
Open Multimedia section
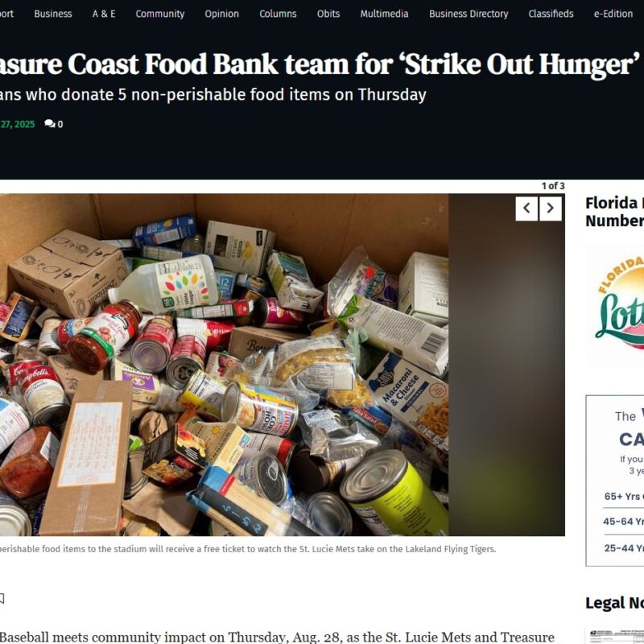384,14
